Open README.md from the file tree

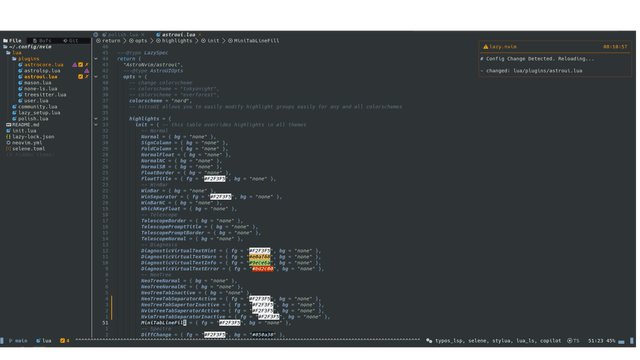[x=22, y=124]
